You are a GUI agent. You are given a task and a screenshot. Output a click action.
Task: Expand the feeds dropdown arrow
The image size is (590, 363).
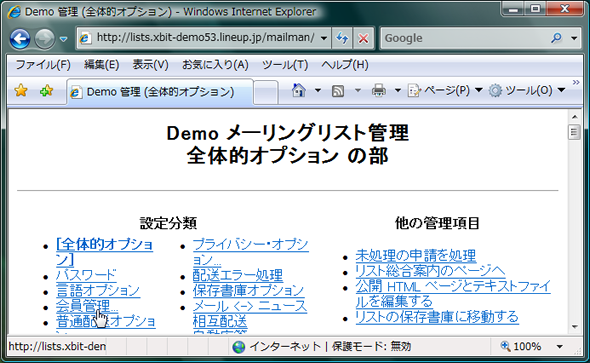point(358,90)
